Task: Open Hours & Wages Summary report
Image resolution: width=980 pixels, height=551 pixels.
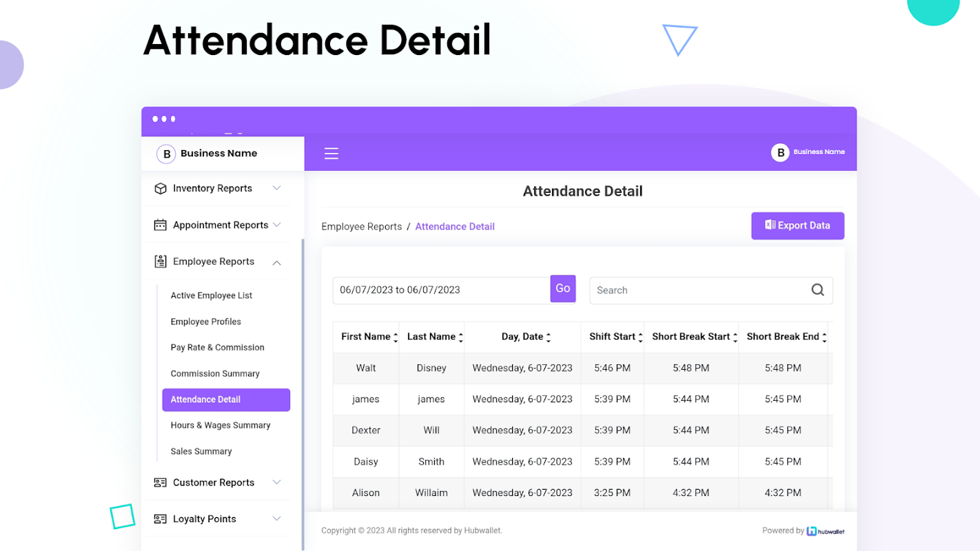Action: (221, 426)
